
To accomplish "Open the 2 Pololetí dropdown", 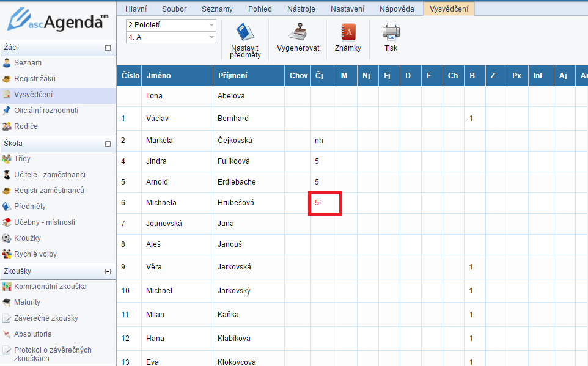I will click(x=171, y=25).
